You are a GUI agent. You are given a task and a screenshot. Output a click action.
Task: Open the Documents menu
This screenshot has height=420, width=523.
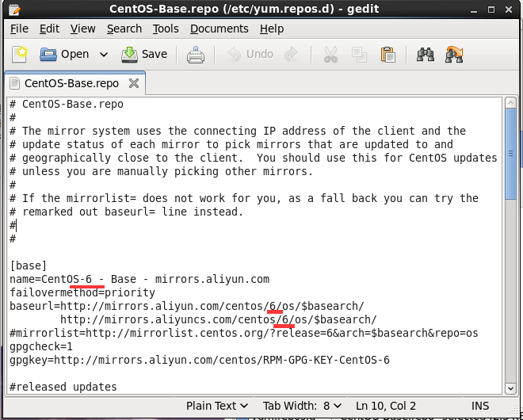click(x=219, y=29)
